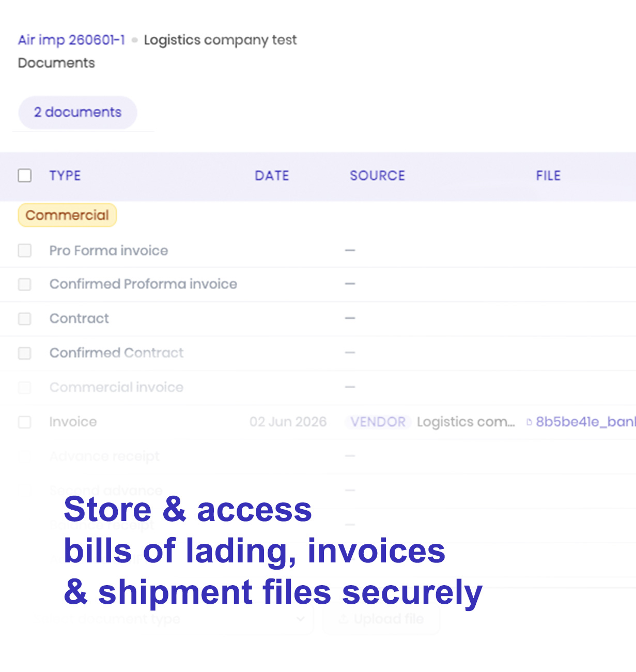Viewport: 636px width, 672px height.
Task: Toggle the select-all checkbox in table header
Action: coord(25,176)
